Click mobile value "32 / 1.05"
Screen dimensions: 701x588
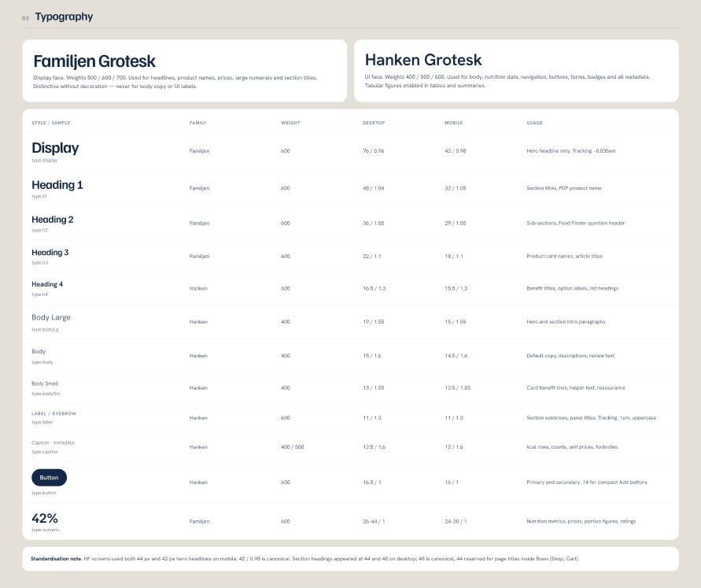(455, 188)
